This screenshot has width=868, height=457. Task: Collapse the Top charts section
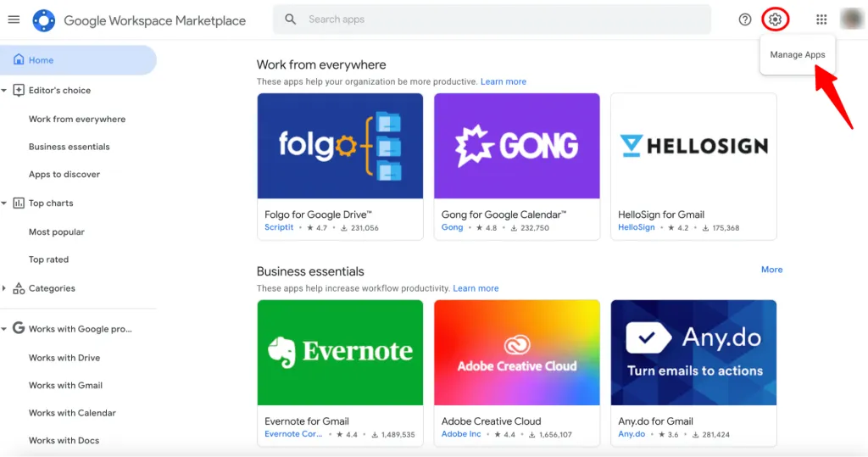(4, 203)
